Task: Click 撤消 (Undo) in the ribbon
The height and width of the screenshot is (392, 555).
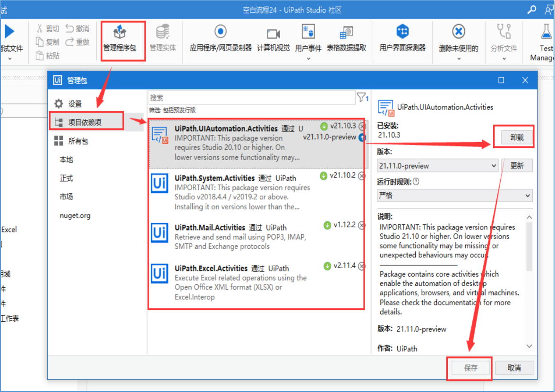Action: (78, 28)
